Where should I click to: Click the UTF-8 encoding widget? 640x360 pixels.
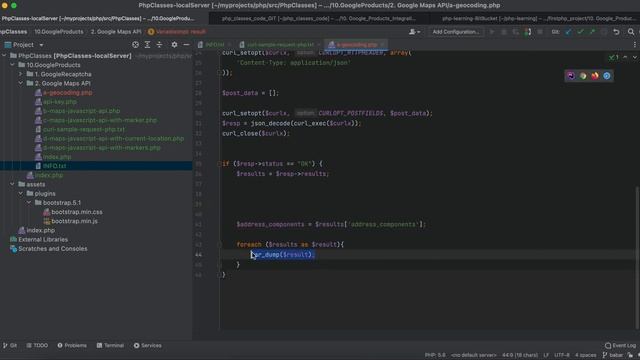[x=562, y=355]
